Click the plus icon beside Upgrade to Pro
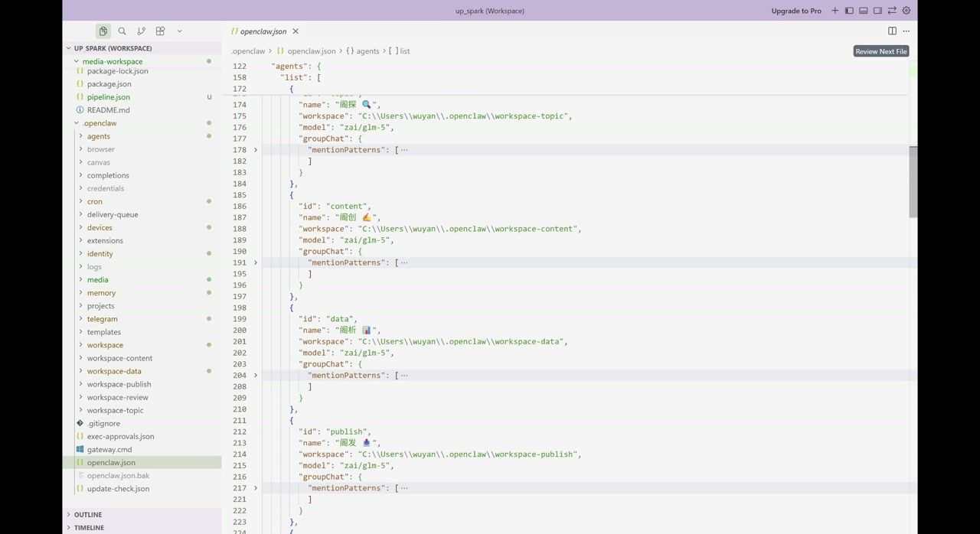 pyautogui.click(x=835, y=11)
